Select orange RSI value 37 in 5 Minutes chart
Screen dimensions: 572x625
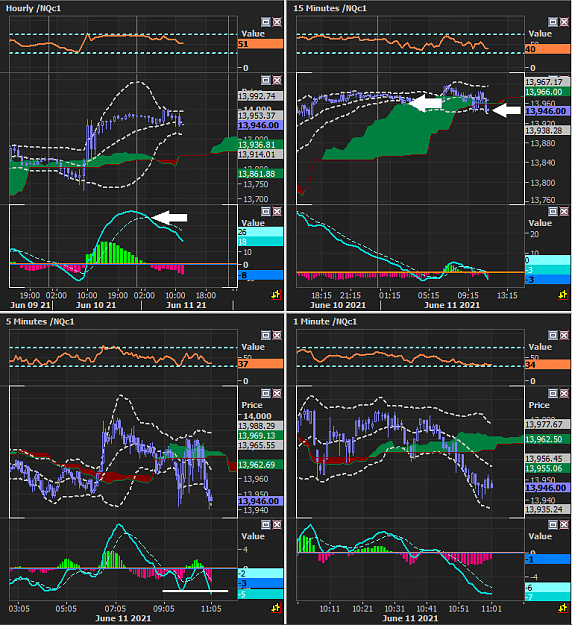(261, 364)
